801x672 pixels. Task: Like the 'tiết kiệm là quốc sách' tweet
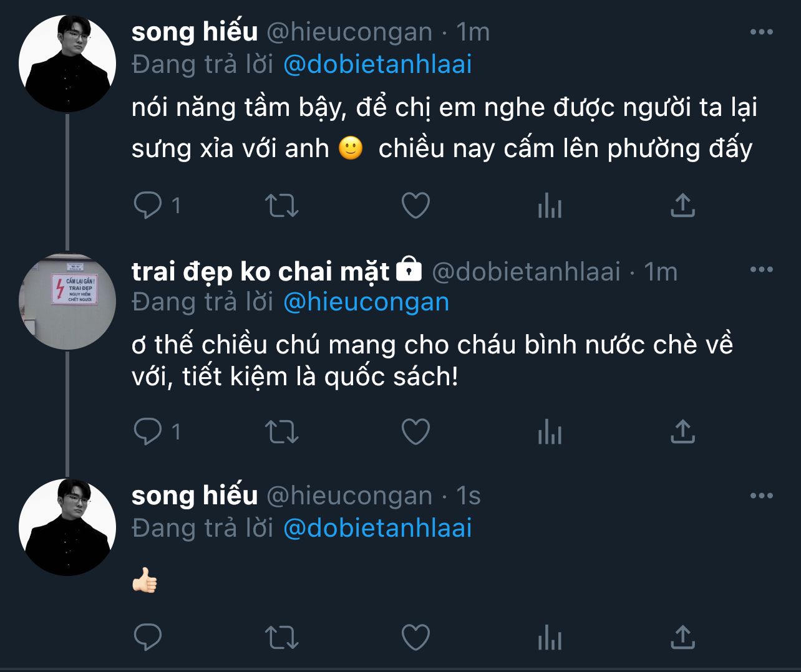tap(415, 431)
